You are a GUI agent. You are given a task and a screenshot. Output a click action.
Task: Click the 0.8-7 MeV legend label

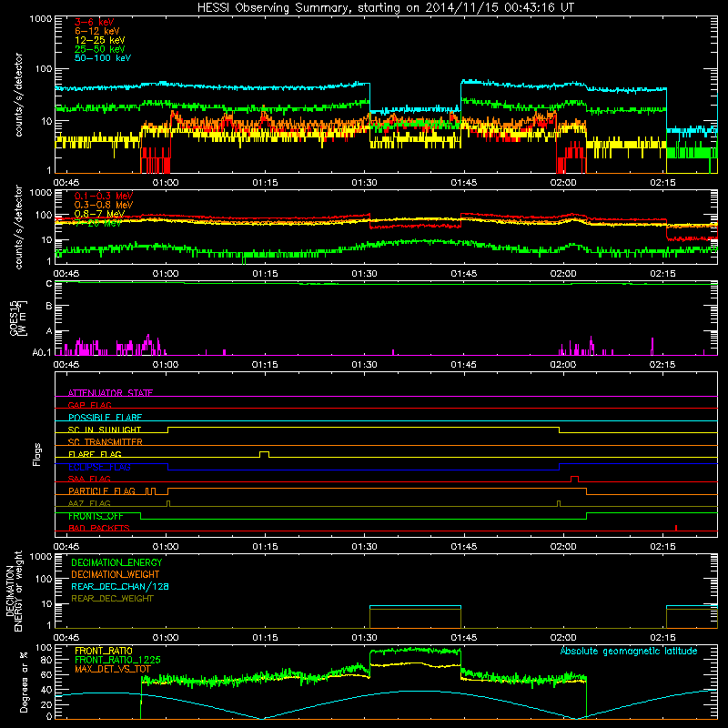[100, 214]
